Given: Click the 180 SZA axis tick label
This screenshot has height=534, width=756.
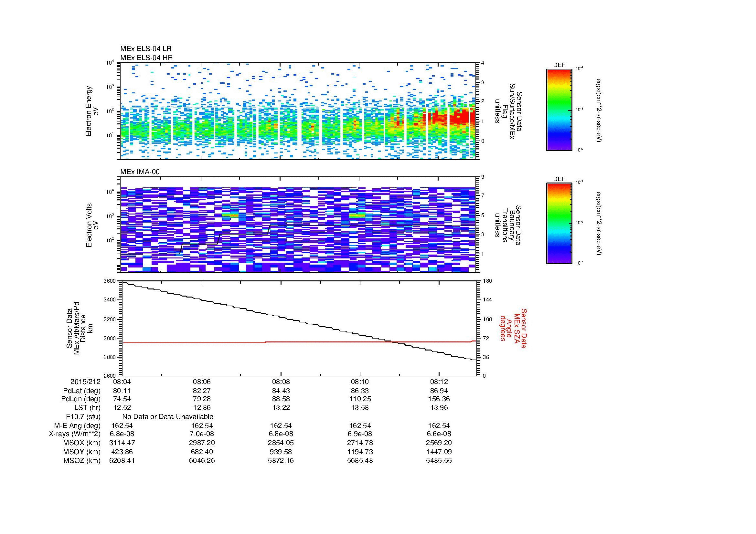Looking at the screenshot, I should (487, 281).
